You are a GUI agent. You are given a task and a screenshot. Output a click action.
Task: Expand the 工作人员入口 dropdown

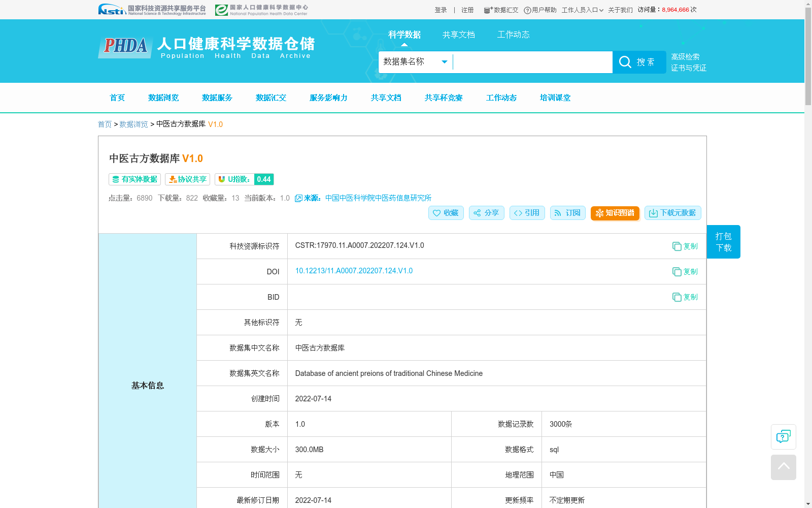tap(582, 10)
